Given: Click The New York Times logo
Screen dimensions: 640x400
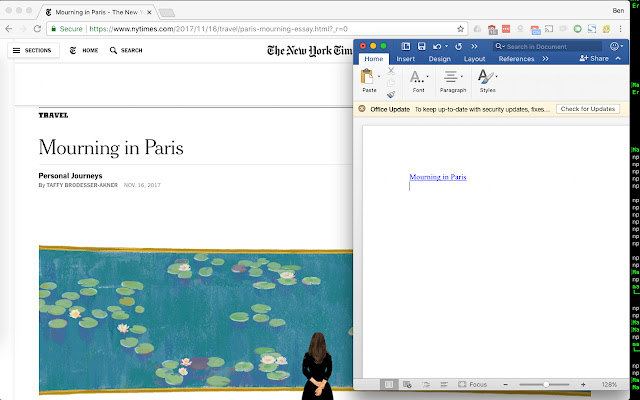Looking at the screenshot, I should [310, 51].
